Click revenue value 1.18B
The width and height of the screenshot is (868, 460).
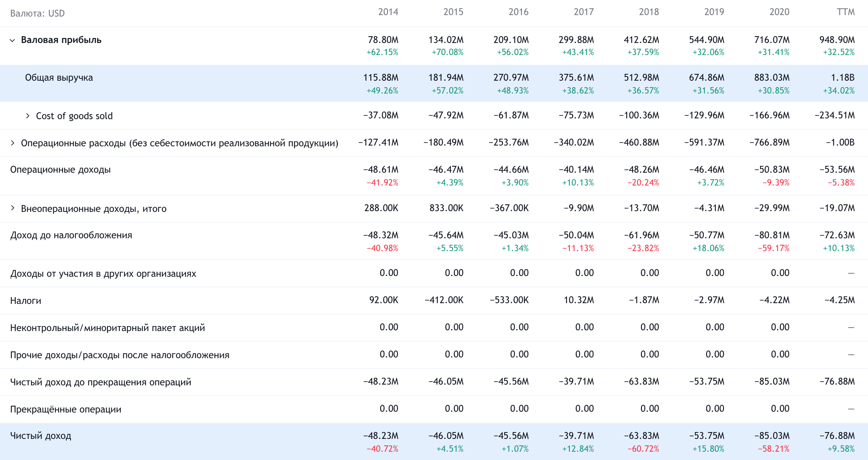[843, 78]
